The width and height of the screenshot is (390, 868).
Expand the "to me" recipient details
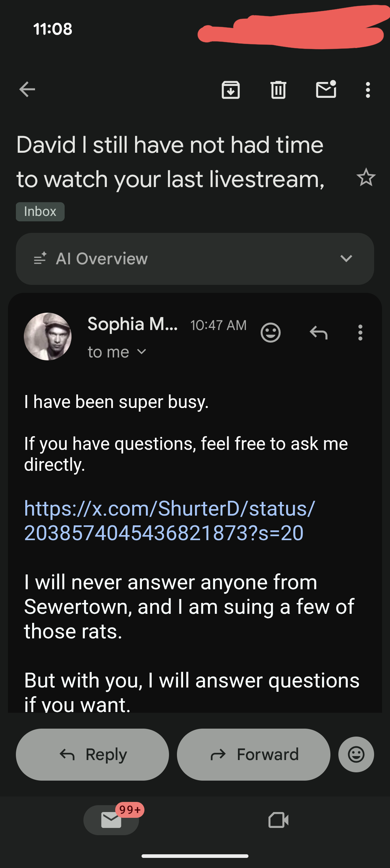point(117,352)
